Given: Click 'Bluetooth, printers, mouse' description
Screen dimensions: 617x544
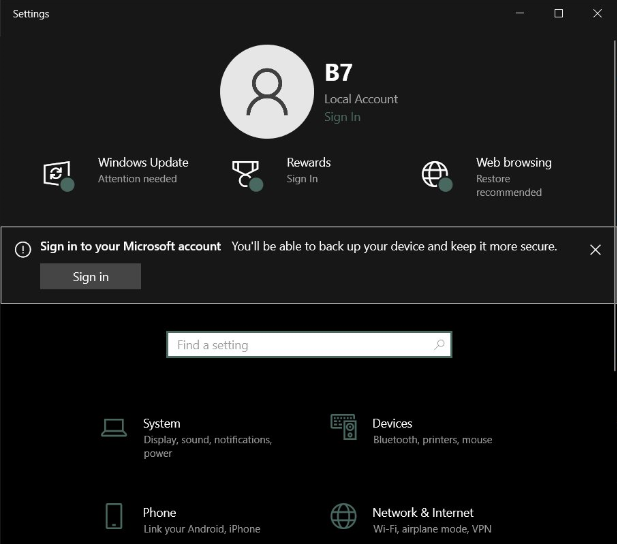Looking at the screenshot, I should (x=433, y=440).
